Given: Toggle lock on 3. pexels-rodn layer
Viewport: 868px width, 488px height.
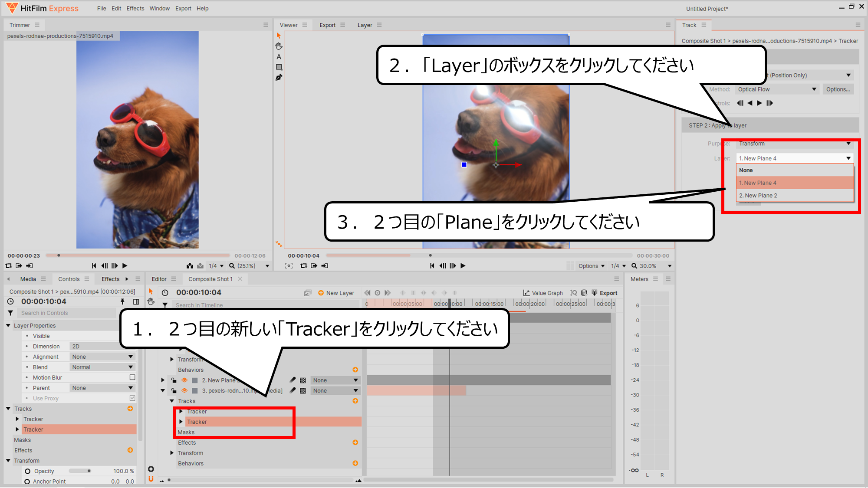Looking at the screenshot, I should point(174,390).
